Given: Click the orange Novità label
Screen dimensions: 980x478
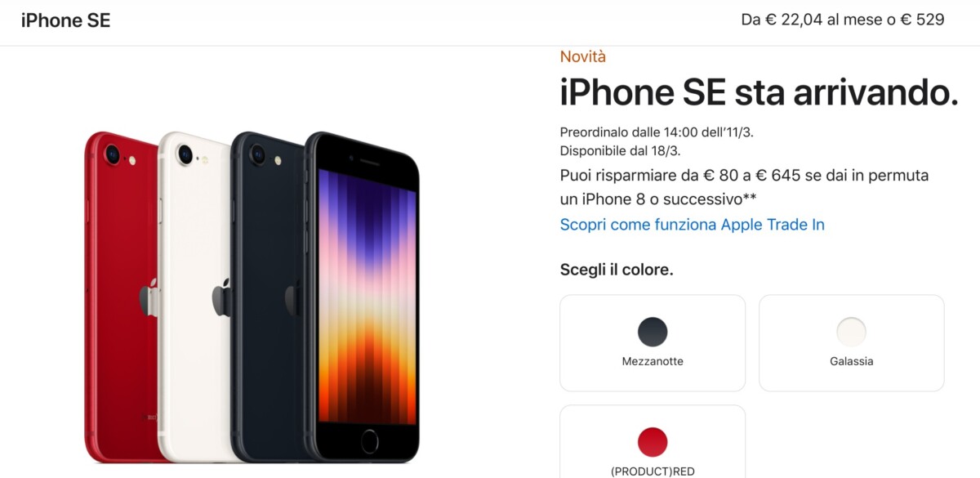Looking at the screenshot, I should [x=583, y=56].
